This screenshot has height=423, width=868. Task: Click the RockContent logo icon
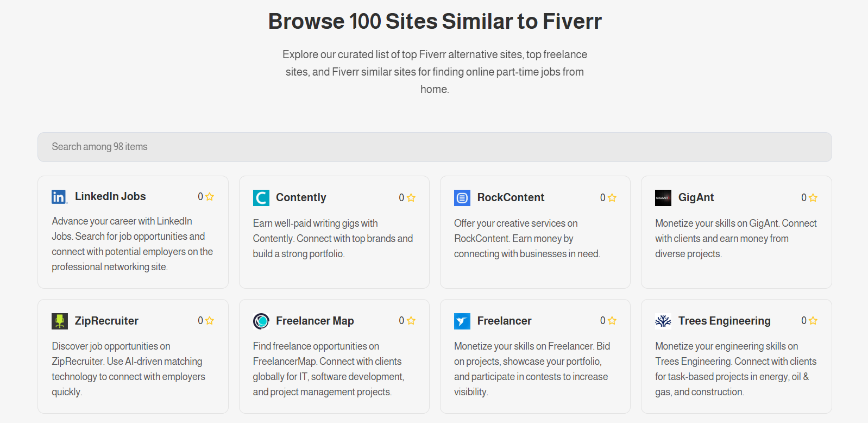462,198
